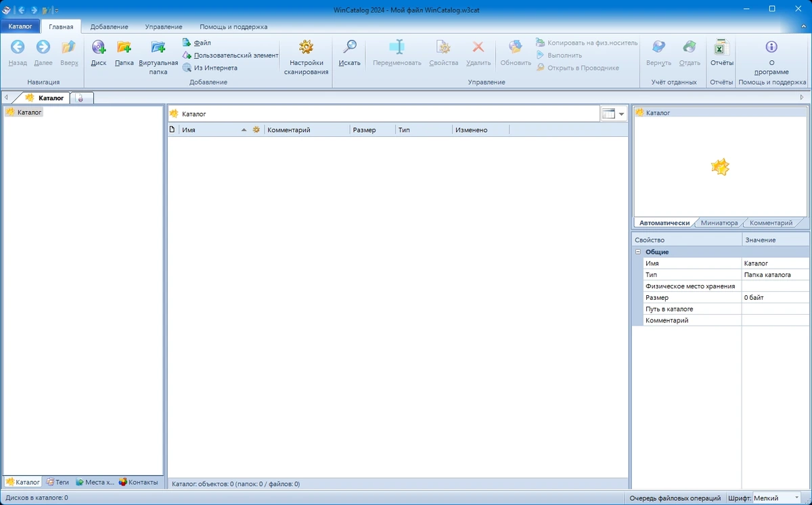Collapse the Общие properties group
812x505 pixels.
pos(637,252)
